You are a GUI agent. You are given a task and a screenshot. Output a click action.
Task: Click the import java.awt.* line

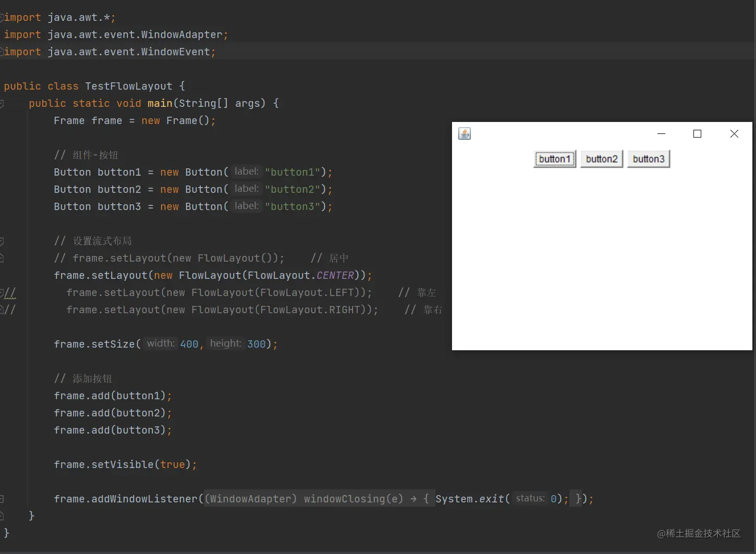pos(59,17)
